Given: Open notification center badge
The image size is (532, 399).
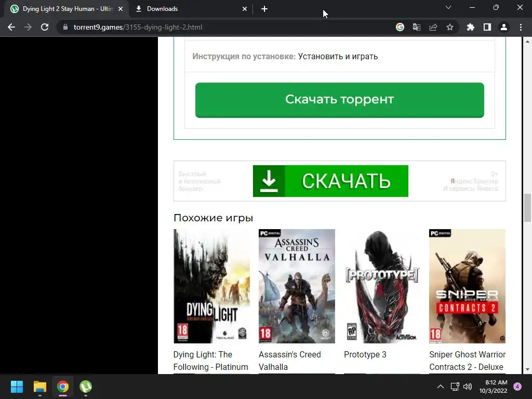Looking at the screenshot, I should (517, 387).
